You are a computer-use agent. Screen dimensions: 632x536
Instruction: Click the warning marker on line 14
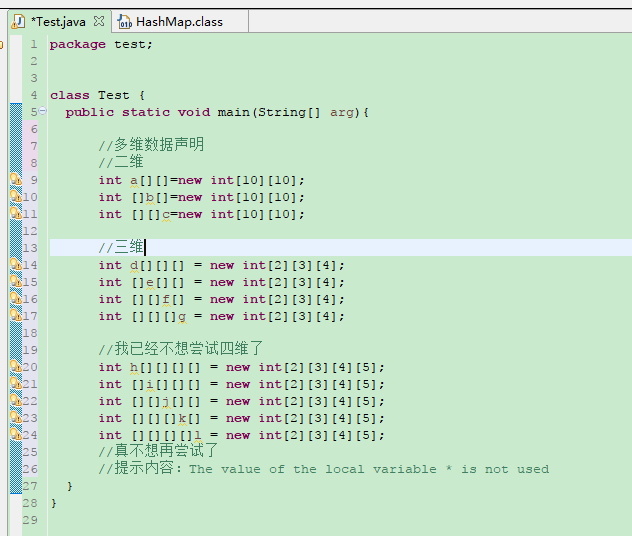tap(16, 264)
